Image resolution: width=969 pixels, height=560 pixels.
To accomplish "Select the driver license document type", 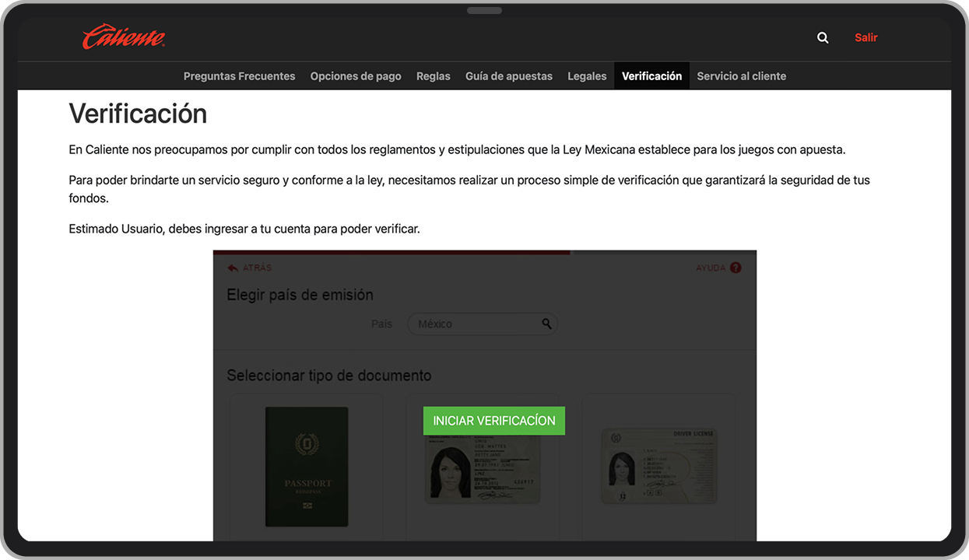I will (658, 467).
